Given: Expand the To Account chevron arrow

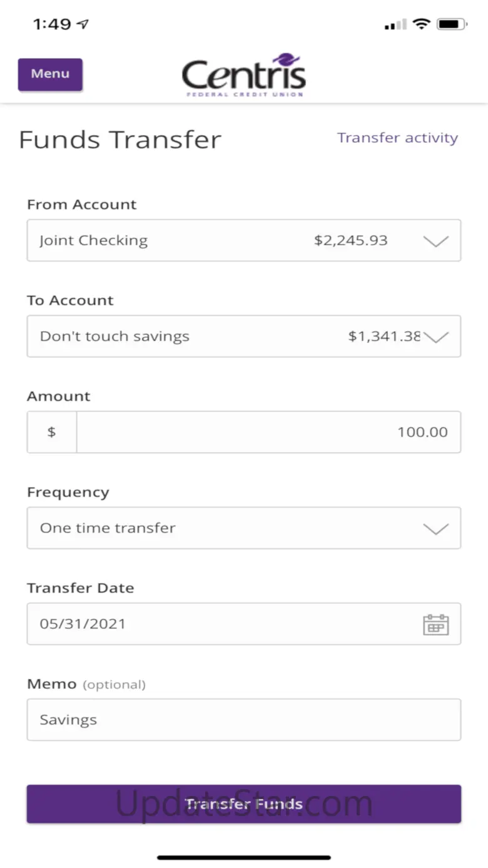Looking at the screenshot, I should pos(436,337).
